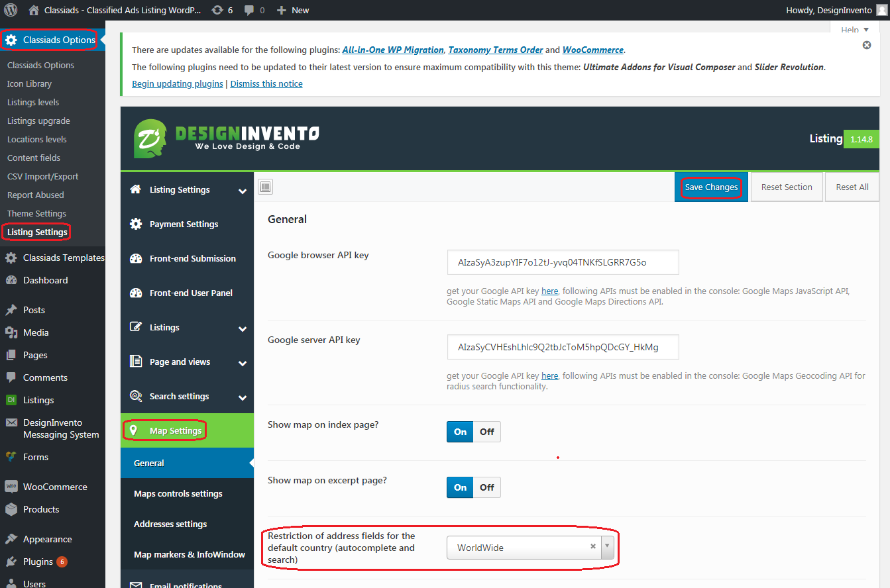Open the WorldWide country dropdown arrow
890x588 pixels.
pyautogui.click(x=607, y=548)
